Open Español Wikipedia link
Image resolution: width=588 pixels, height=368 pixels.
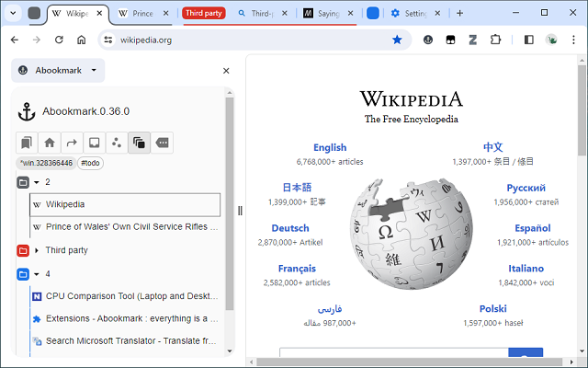(x=533, y=228)
